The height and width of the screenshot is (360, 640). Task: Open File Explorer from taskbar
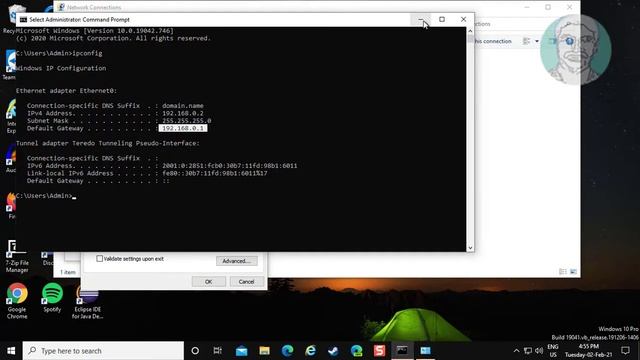pyautogui.click(x=264, y=351)
